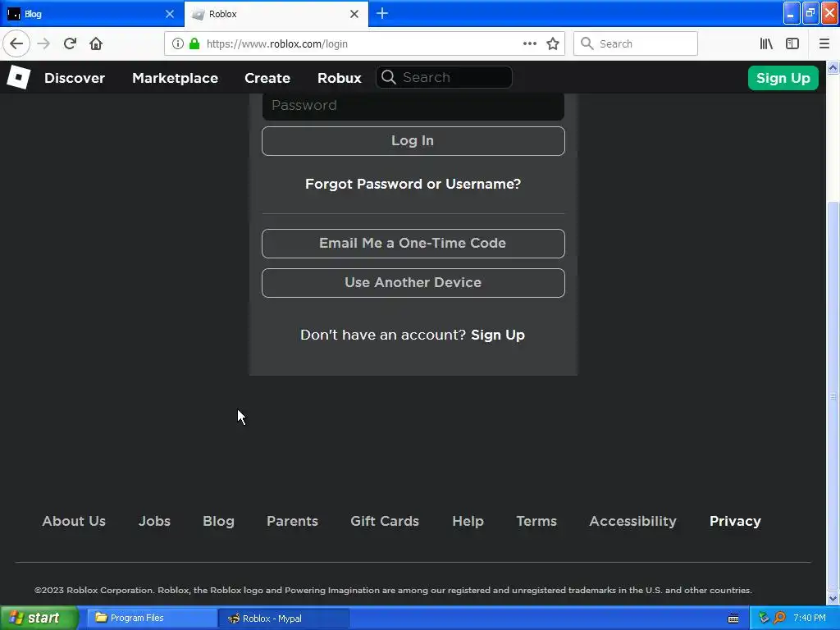Click Sign Up link below login form
Image resolution: width=840 pixels, height=630 pixels.
pyautogui.click(x=498, y=335)
